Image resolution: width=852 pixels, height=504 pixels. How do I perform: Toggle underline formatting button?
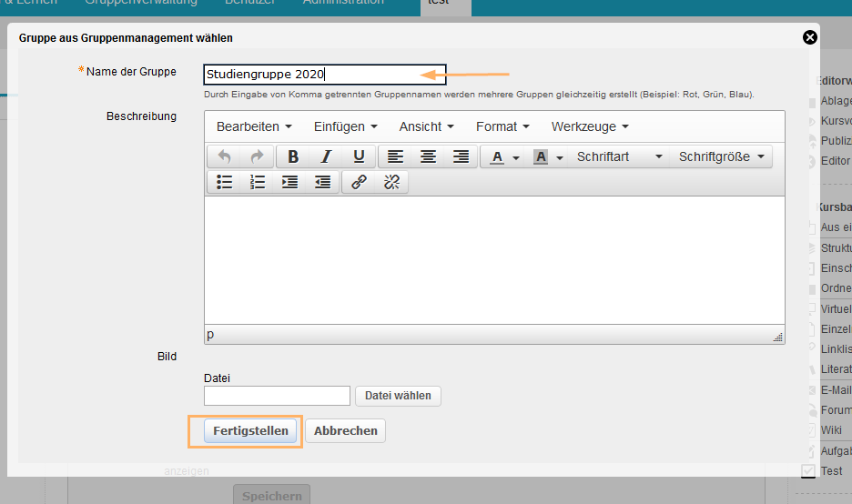(x=359, y=156)
